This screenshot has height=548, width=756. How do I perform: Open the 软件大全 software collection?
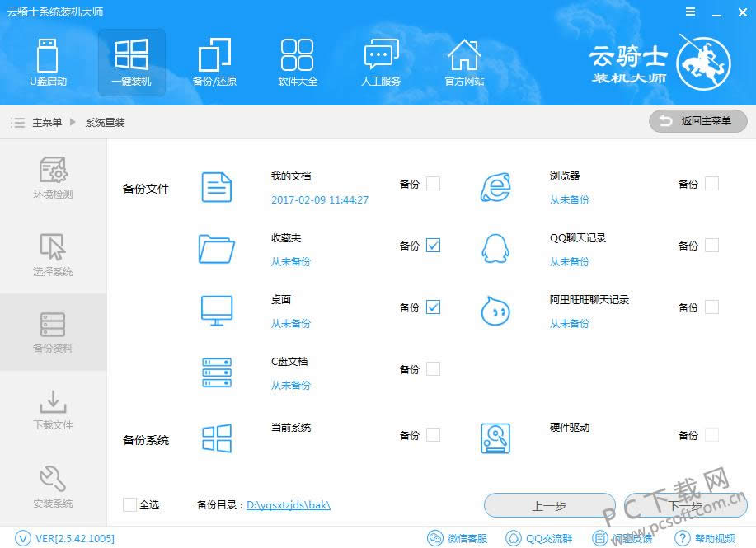(x=298, y=63)
